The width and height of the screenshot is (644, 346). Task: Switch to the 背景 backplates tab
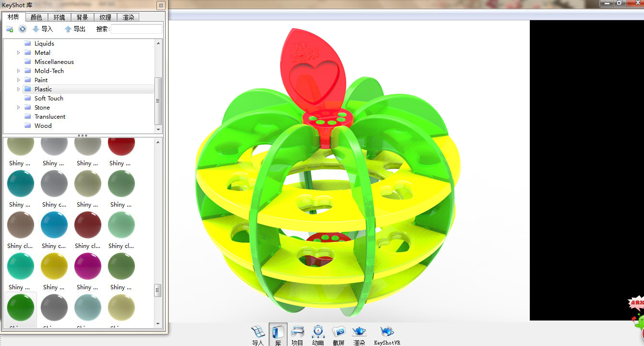point(83,17)
